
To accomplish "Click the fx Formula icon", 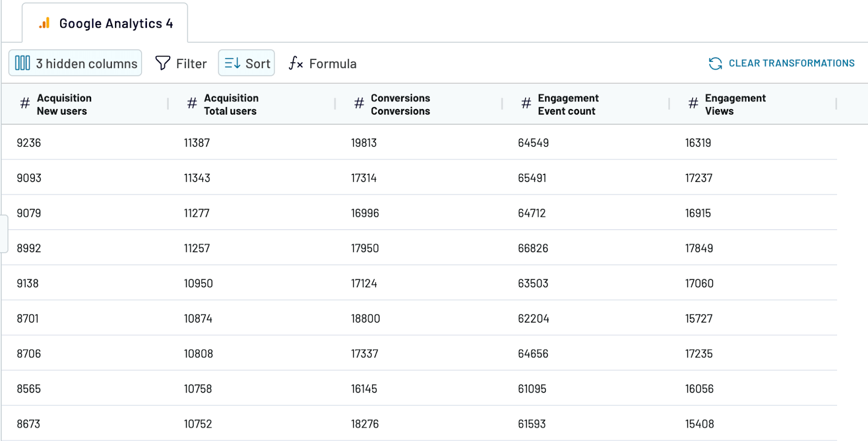I will [x=296, y=63].
